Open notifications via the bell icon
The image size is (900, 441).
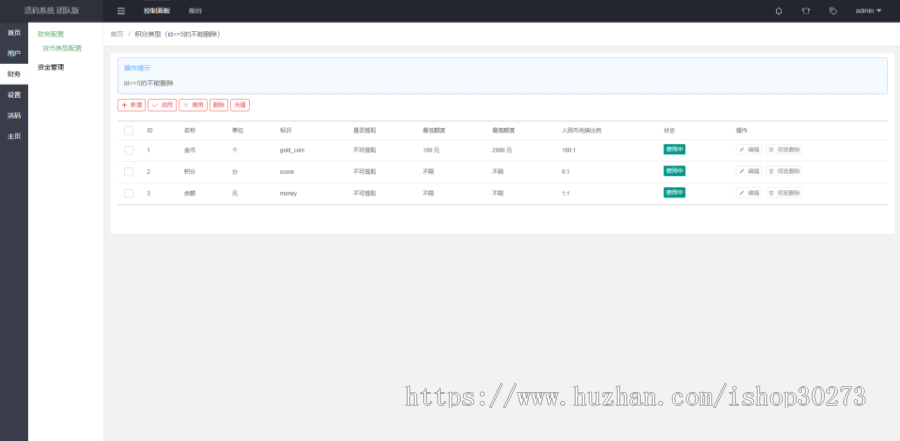779,11
